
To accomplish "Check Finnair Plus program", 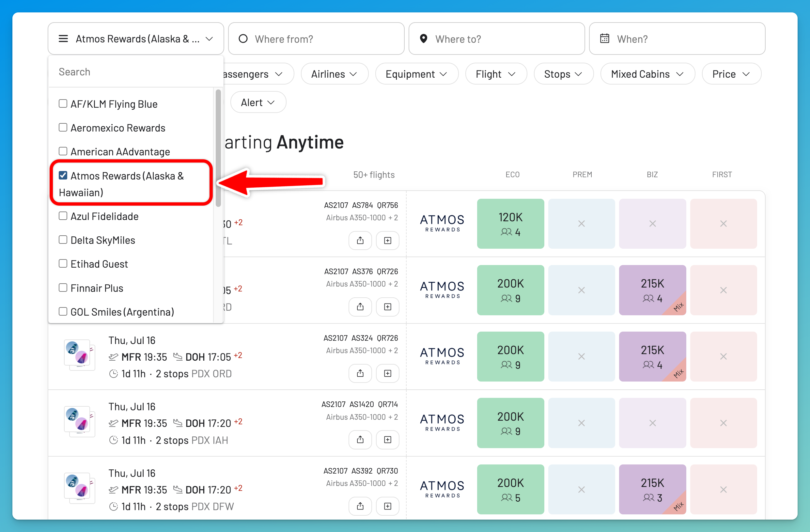I will (x=63, y=288).
